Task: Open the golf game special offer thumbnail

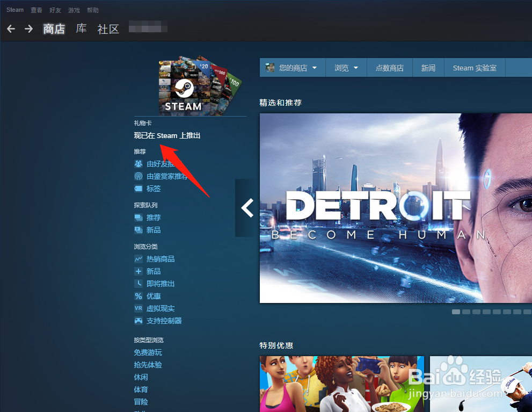Action: 481,384
